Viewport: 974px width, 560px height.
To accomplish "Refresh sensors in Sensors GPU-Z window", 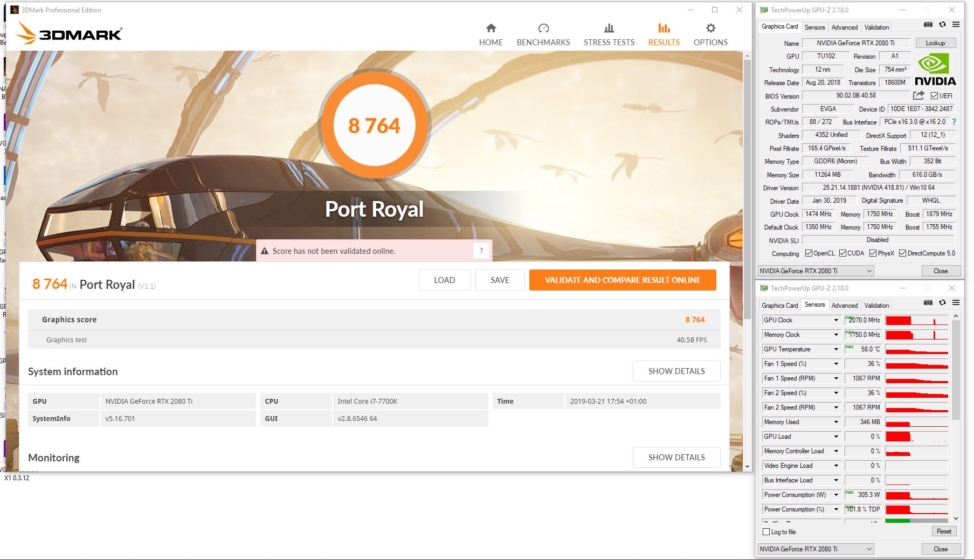I will pos(942,302).
